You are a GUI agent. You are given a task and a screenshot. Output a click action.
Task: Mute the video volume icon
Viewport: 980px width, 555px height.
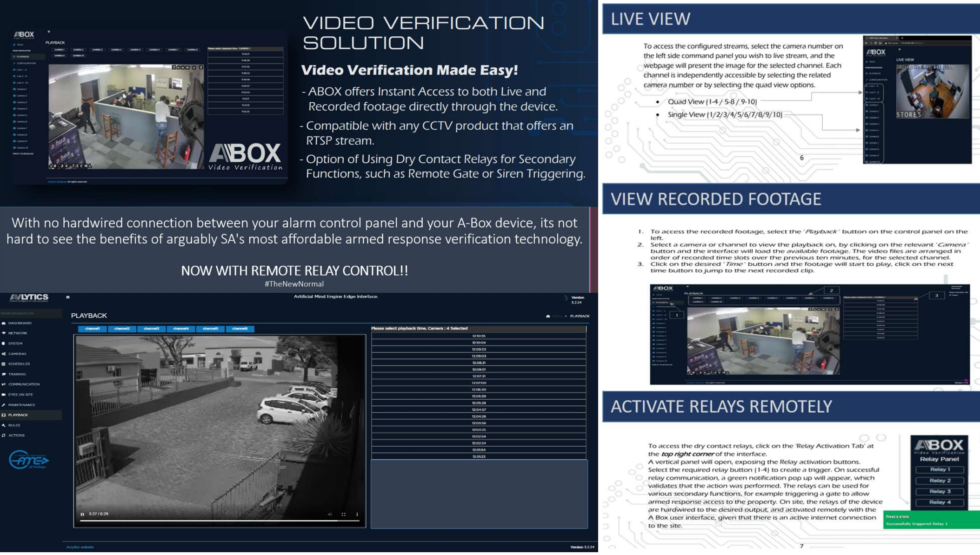(x=330, y=514)
